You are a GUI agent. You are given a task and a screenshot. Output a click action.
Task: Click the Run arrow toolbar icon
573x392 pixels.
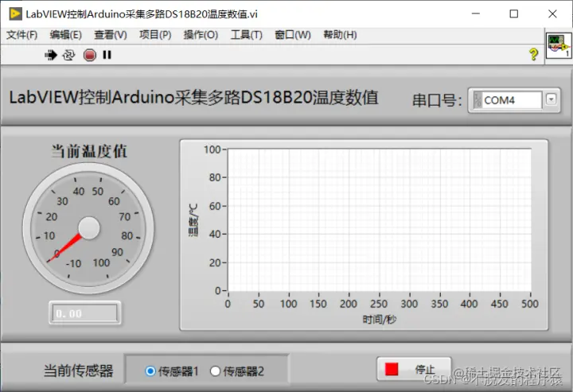click(51, 55)
